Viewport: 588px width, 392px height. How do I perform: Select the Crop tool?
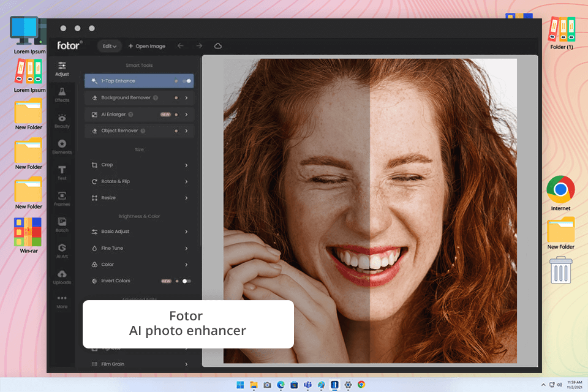coord(139,165)
